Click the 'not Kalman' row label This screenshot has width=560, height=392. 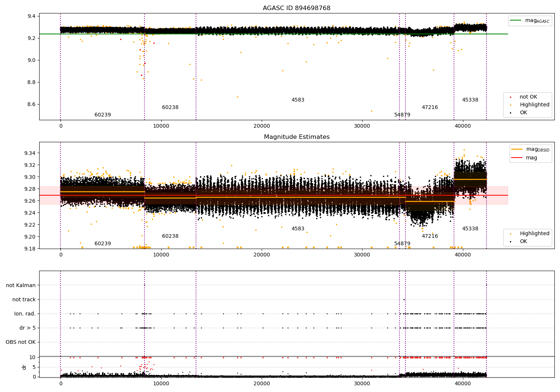pos(21,285)
